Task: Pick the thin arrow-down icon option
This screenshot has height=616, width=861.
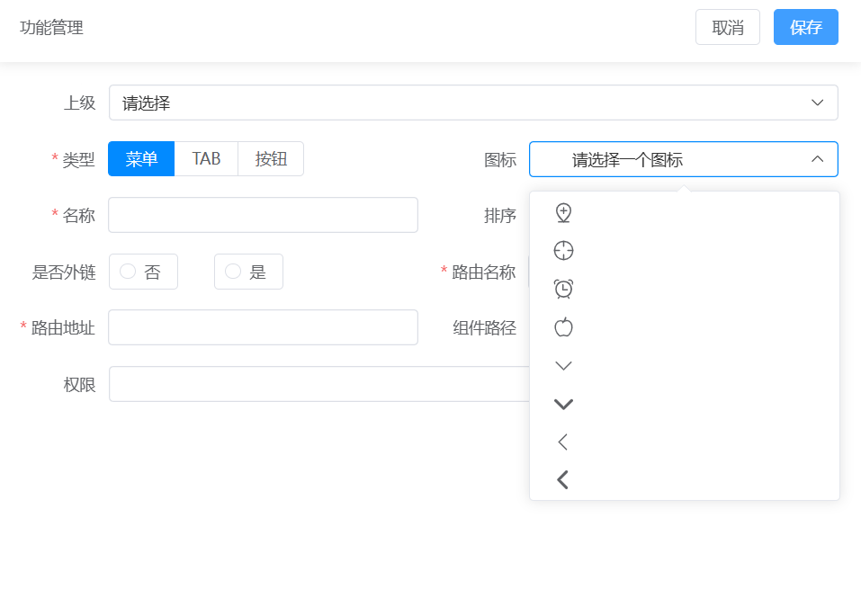Action: [563, 366]
